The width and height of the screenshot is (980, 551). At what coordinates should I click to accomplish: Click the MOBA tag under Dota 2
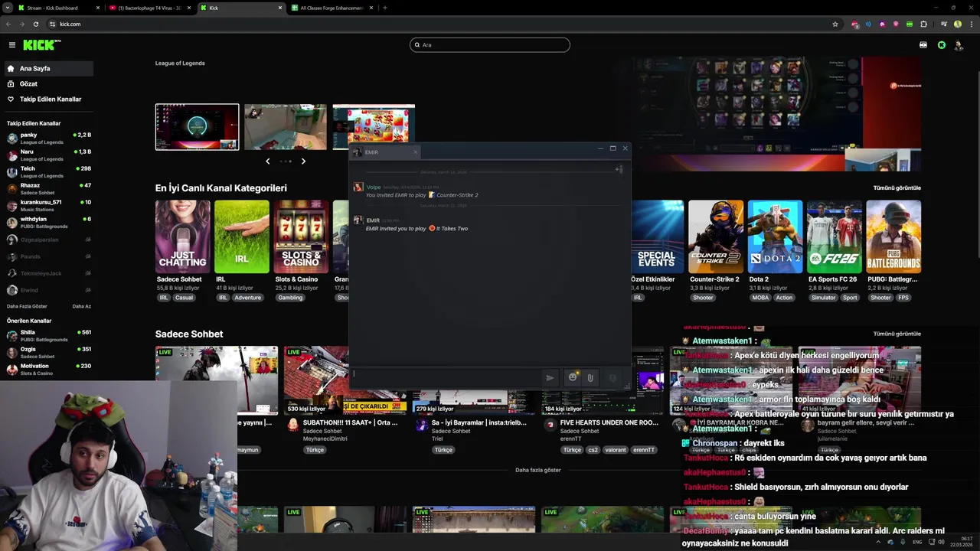(760, 298)
